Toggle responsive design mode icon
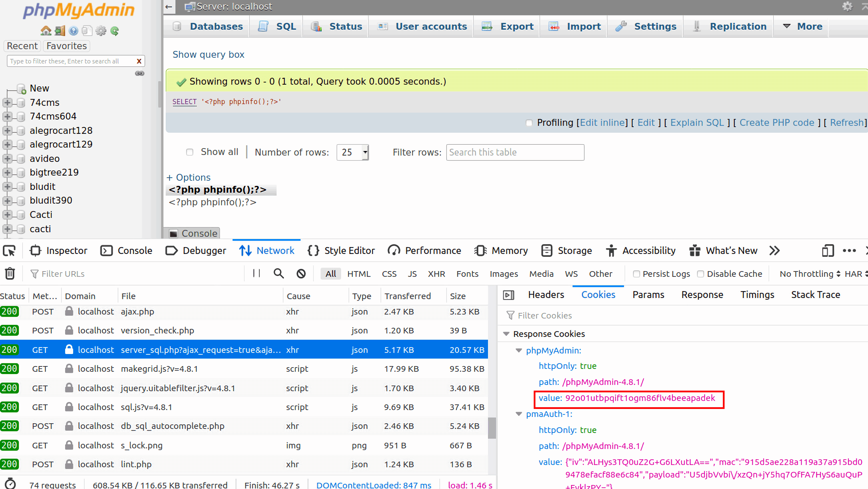Image resolution: width=868 pixels, height=489 pixels. coord(827,251)
